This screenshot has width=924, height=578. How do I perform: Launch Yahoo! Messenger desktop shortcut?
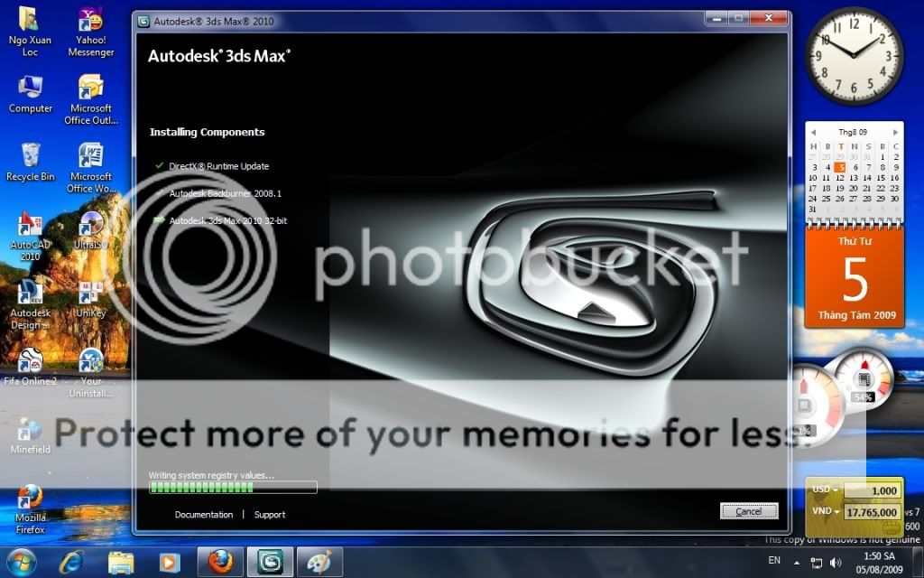coord(91,31)
